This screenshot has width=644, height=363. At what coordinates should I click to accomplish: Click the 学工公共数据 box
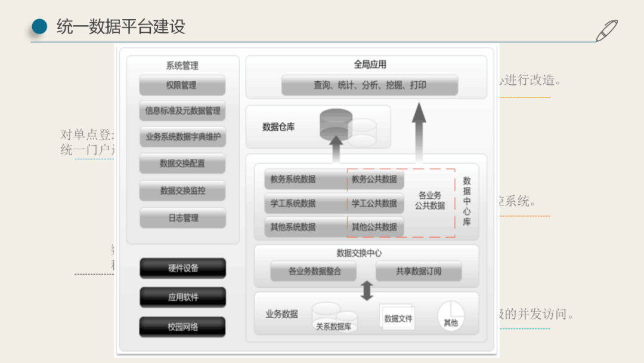tap(376, 203)
